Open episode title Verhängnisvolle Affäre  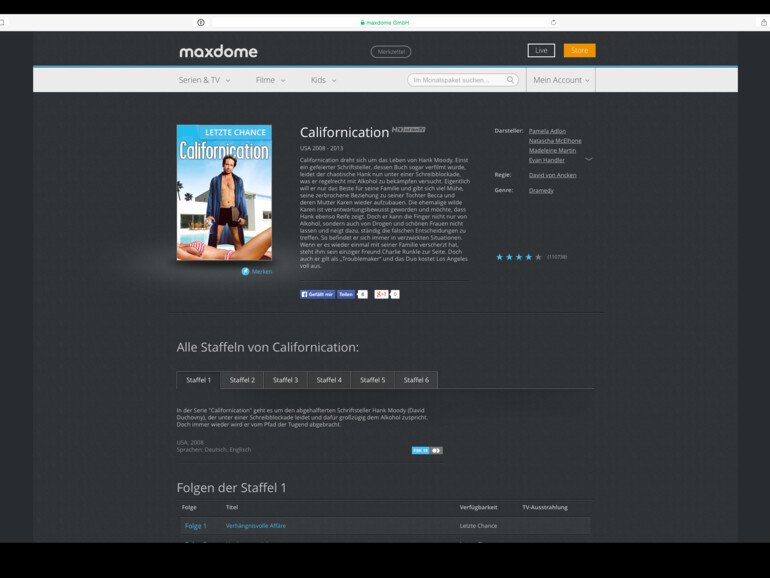(256, 526)
